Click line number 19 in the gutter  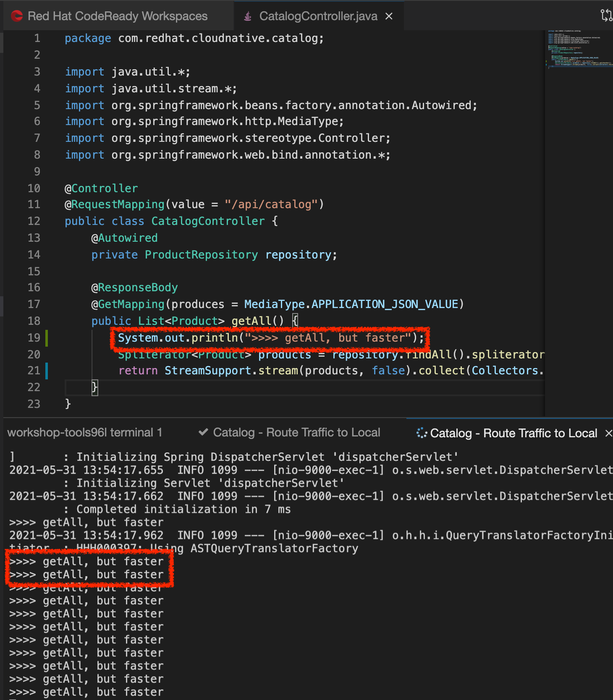coord(34,337)
